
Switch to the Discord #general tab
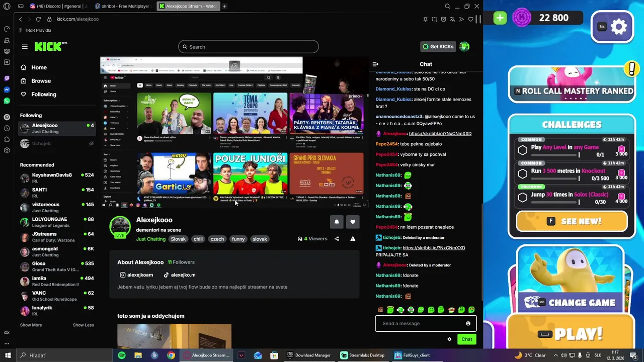click(x=58, y=6)
